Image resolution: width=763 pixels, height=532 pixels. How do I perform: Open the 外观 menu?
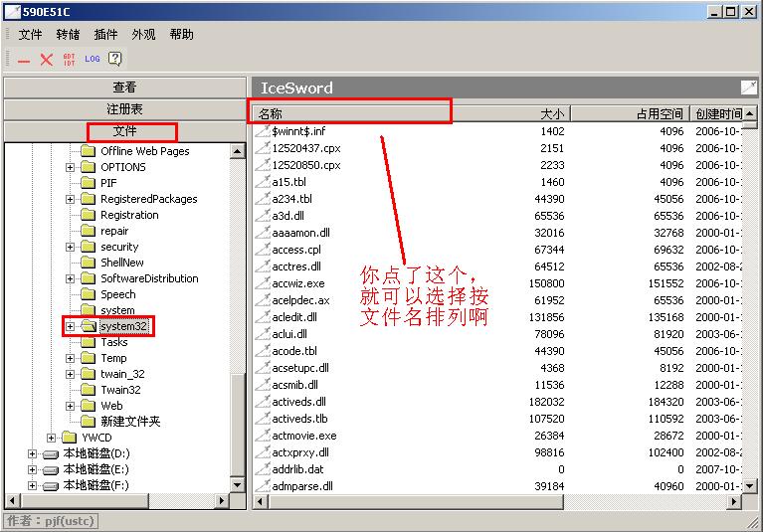tap(143, 35)
